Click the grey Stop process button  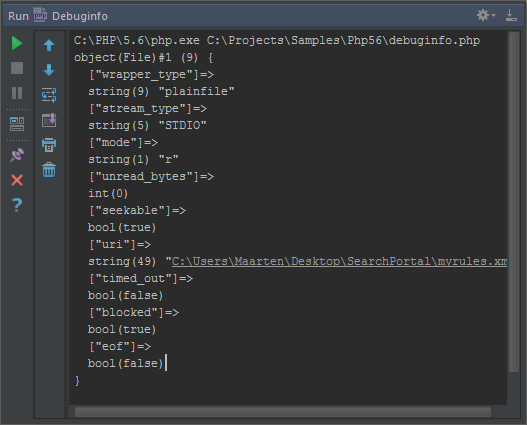click(x=17, y=68)
